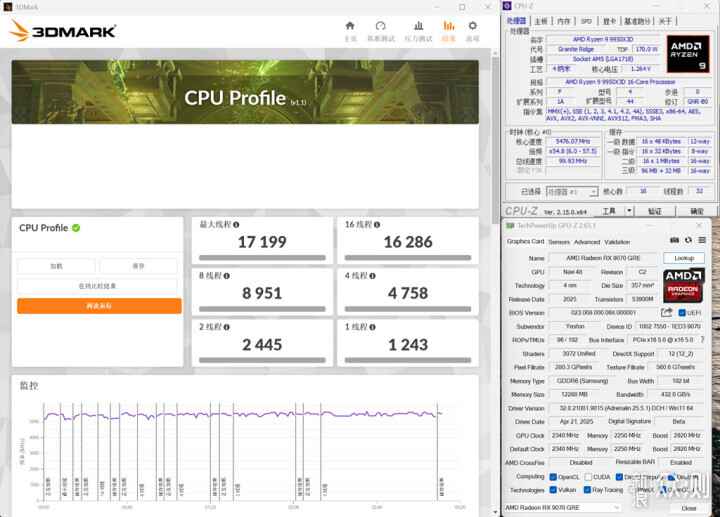Click the 3DMark 保存 (save) button
This screenshot has width=720, height=517.
click(138, 266)
